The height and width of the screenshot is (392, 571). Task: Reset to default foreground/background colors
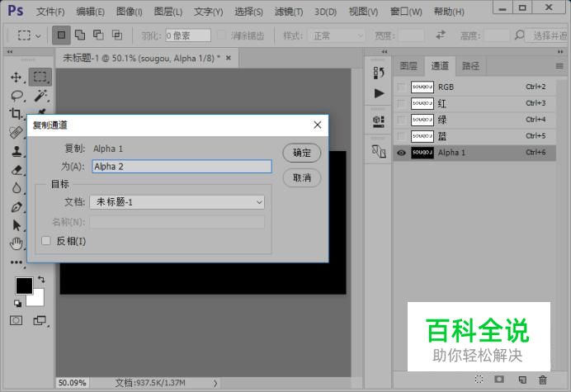click(17, 303)
